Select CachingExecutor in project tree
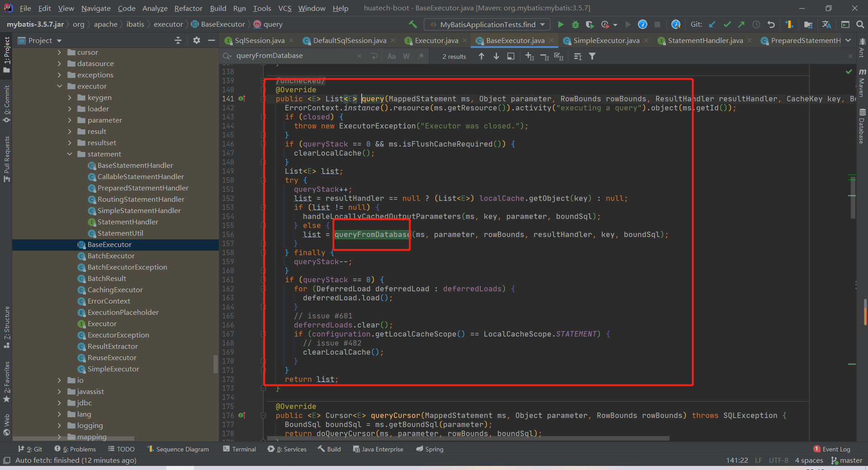The image size is (868, 470). [x=115, y=290]
